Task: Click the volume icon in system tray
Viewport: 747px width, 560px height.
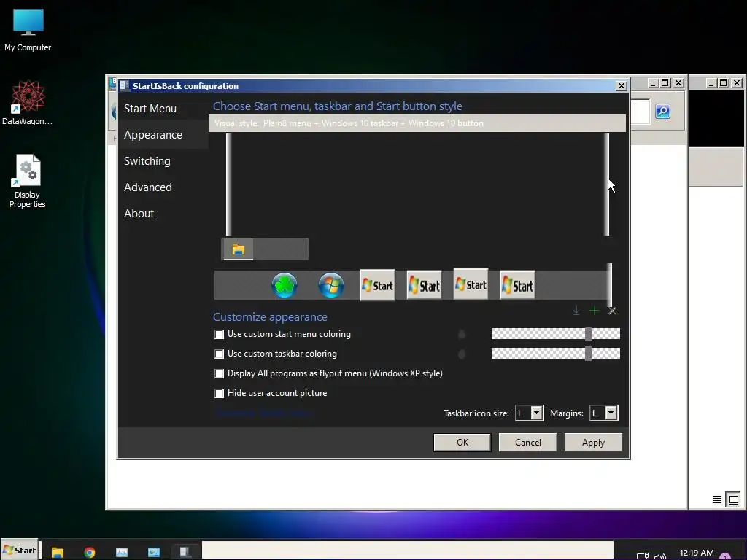Action: tap(660, 556)
